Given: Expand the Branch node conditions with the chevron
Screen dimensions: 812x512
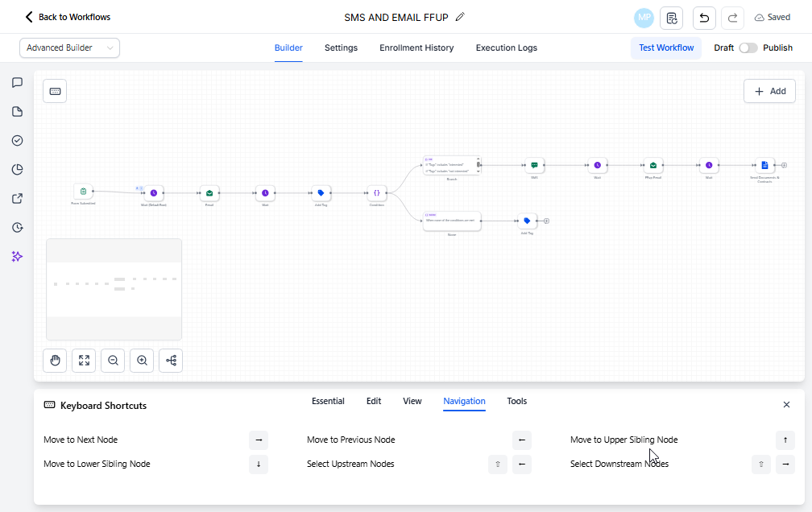Looking at the screenshot, I should [478, 171].
